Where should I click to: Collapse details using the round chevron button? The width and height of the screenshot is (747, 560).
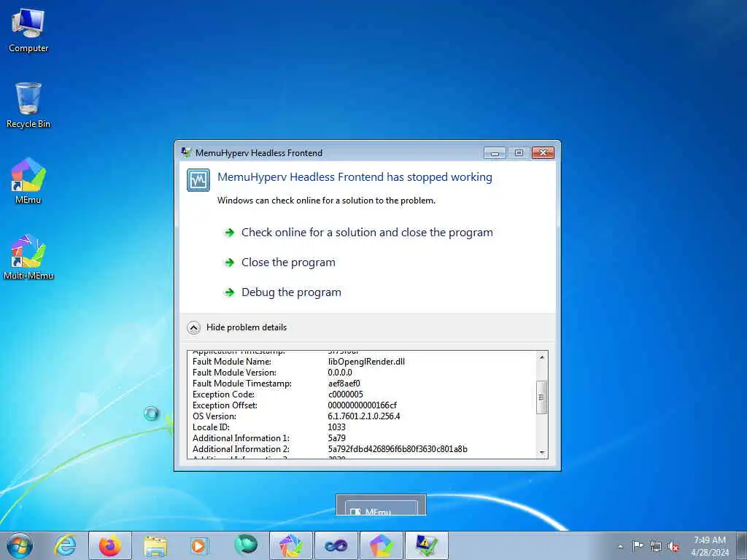click(x=193, y=327)
